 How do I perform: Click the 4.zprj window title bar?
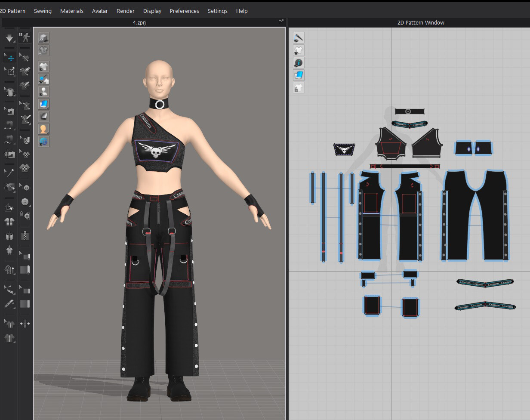point(138,22)
